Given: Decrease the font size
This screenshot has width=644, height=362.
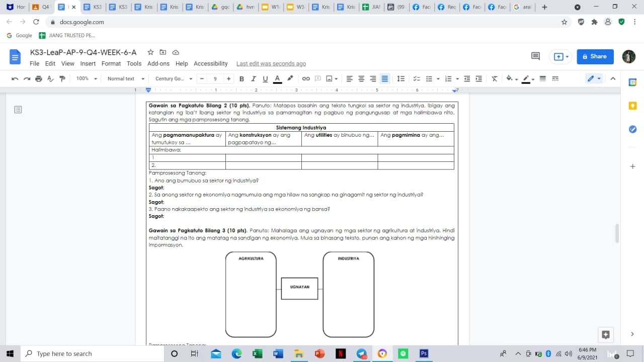Looking at the screenshot, I should click(x=202, y=79).
